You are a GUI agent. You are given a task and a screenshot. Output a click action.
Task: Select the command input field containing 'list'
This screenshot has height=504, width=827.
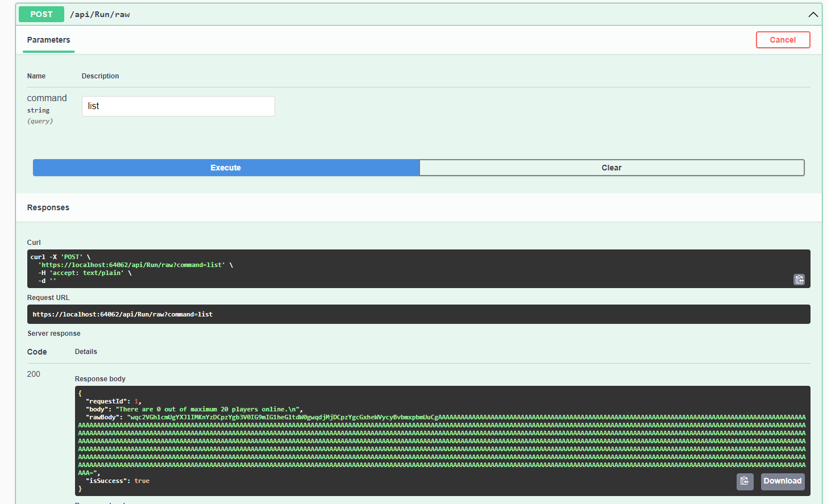pyautogui.click(x=178, y=106)
